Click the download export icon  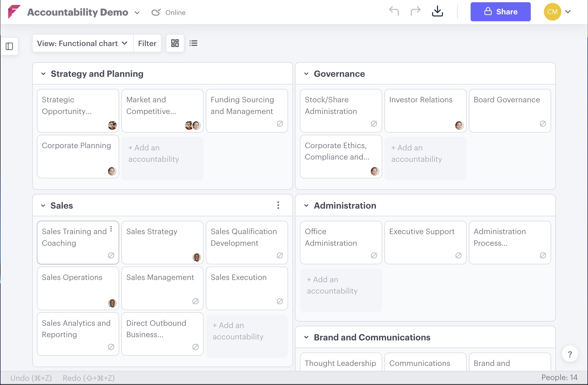click(437, 11)
